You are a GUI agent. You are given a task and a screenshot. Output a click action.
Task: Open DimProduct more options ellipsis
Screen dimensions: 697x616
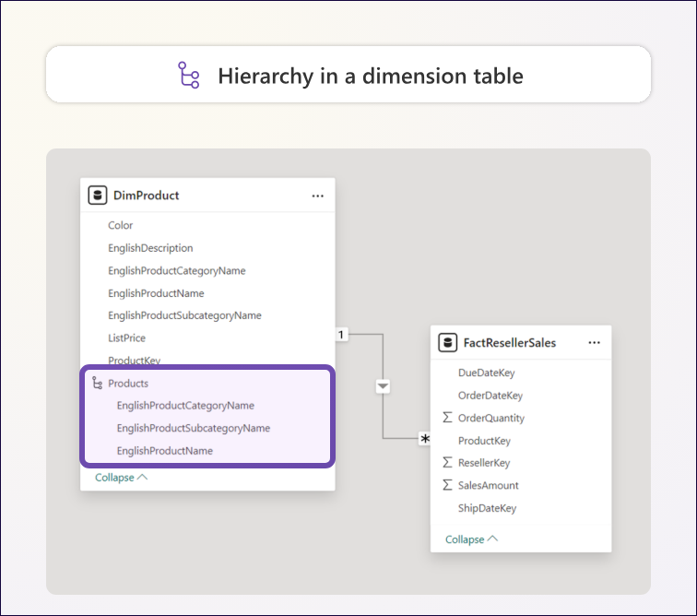[x=317, y=195]
